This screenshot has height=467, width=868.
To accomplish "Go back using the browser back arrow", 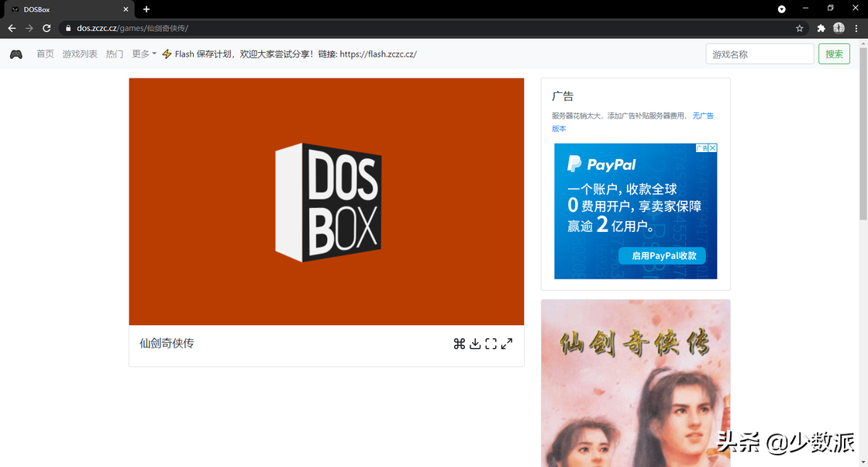I will point(12,28).
